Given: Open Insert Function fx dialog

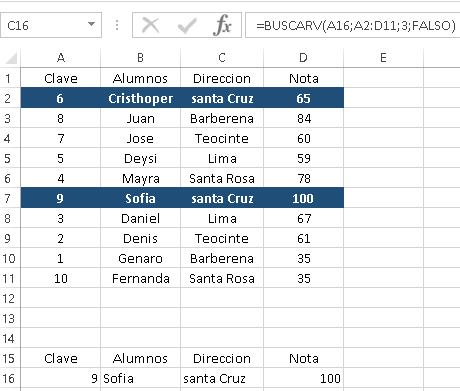Looking at the screenshot, I should [222, 25].
